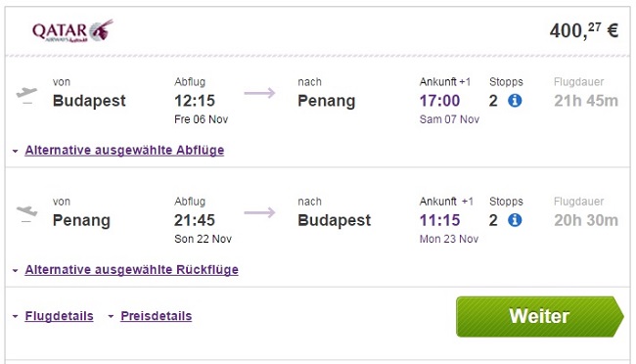Click the departing plane icon beside Budapest

[26, 95]
